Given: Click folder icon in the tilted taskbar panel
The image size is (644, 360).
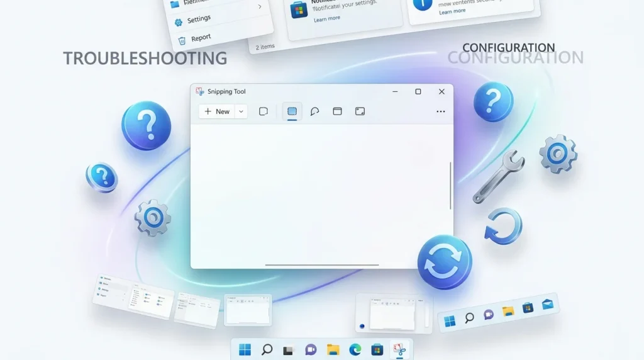Looking at the screenshot, I should tap(508, 311).
